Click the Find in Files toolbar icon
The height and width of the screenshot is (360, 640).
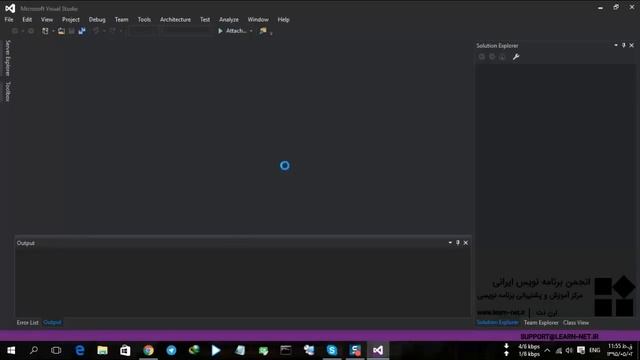[263, 31]
